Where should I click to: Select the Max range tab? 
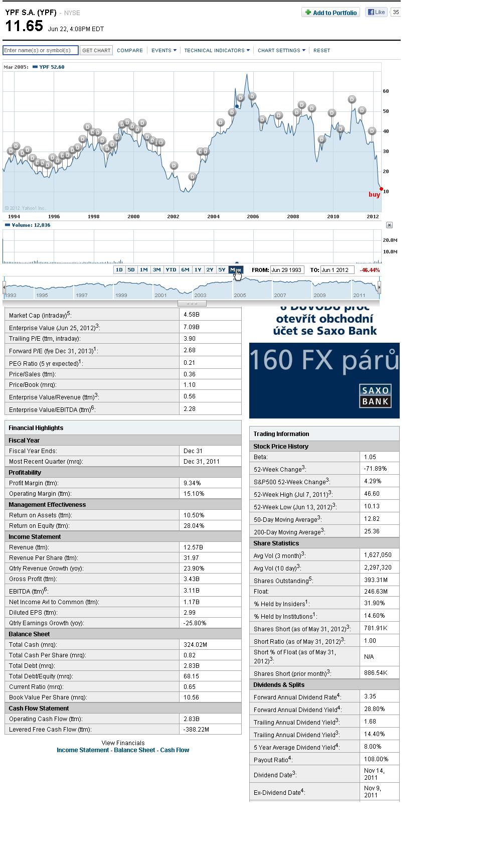(236, 270)
